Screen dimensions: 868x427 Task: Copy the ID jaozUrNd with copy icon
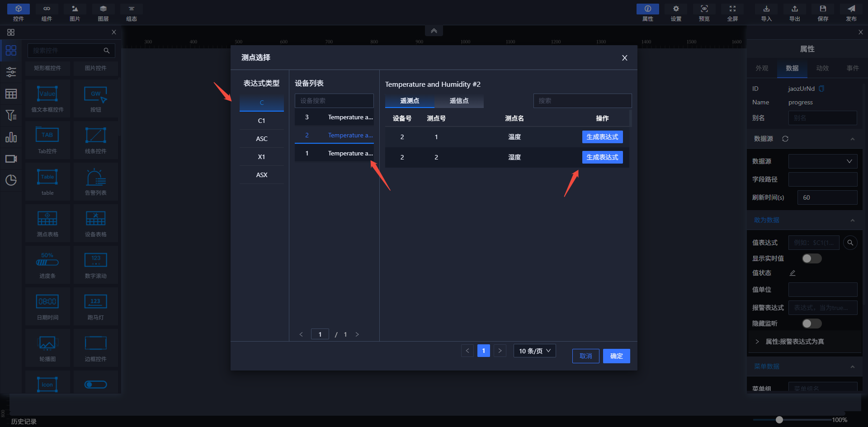[x=821, y=89]
